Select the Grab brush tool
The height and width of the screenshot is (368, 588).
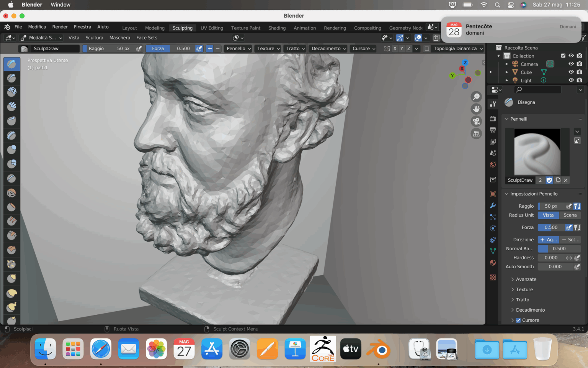(12, 279)
